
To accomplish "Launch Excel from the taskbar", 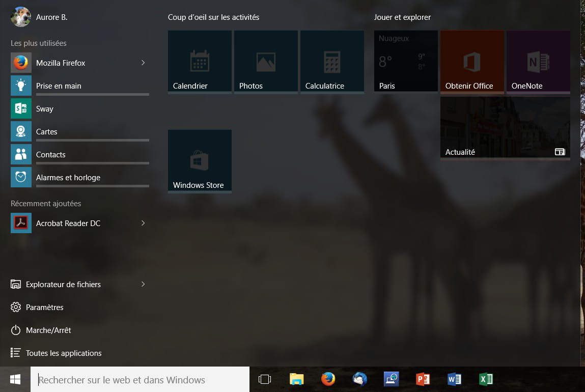I will point(486,379).
